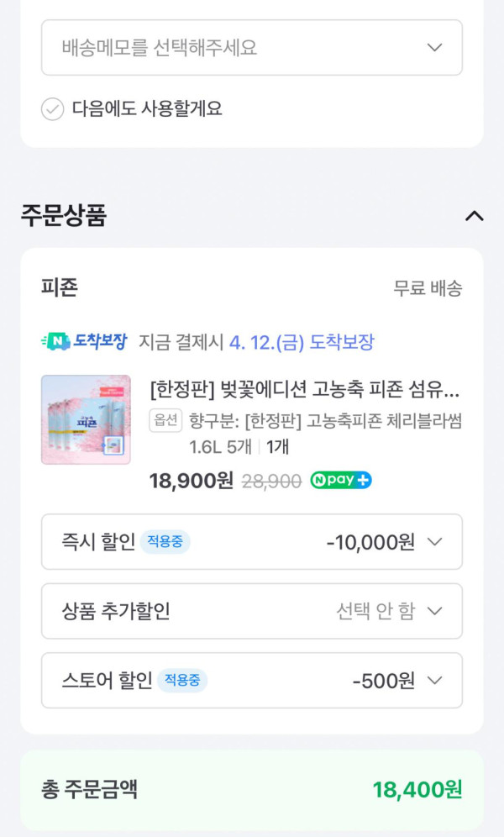
Task: Select the 선택 안 함 value
Action: click(375, 611)
